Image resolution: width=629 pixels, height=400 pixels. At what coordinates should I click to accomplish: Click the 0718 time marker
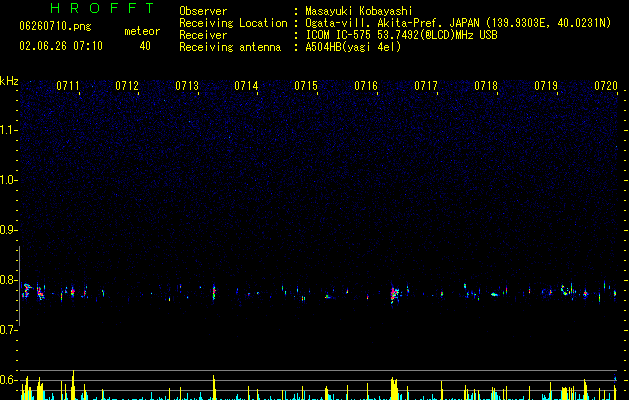click(486, 86)
